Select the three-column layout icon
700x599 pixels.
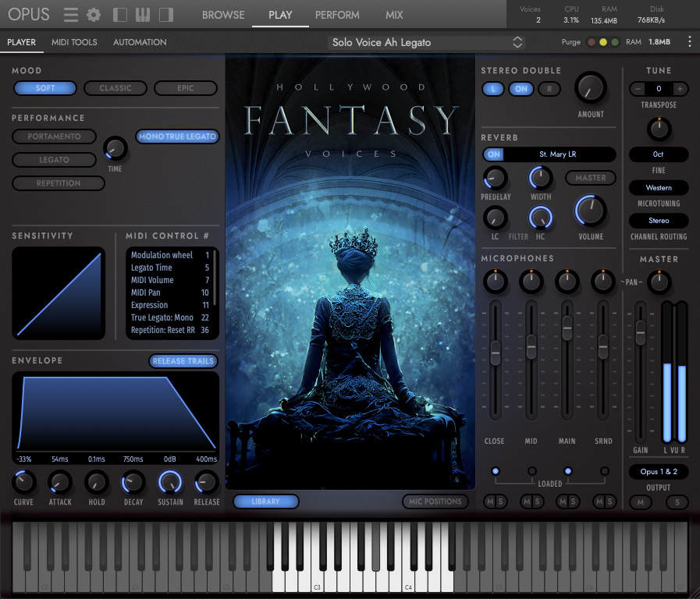[142, 14]
